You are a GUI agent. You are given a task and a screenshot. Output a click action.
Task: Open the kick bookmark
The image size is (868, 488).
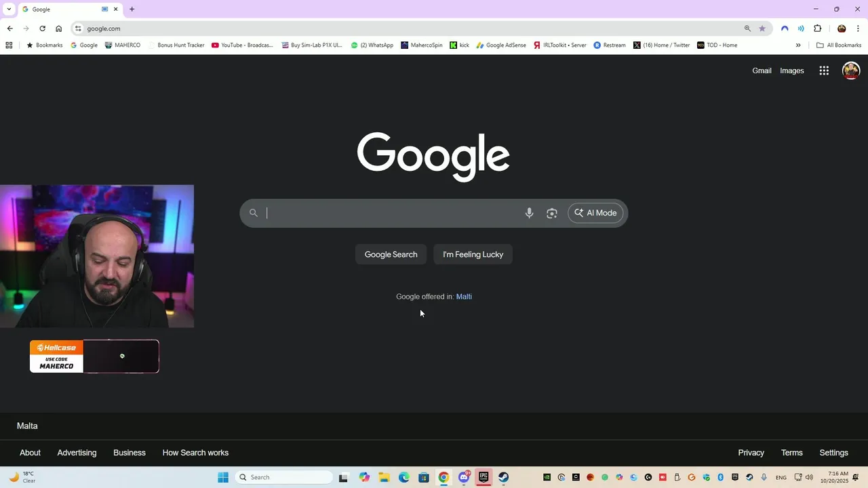pyautogui.click(x=460, y=45)
